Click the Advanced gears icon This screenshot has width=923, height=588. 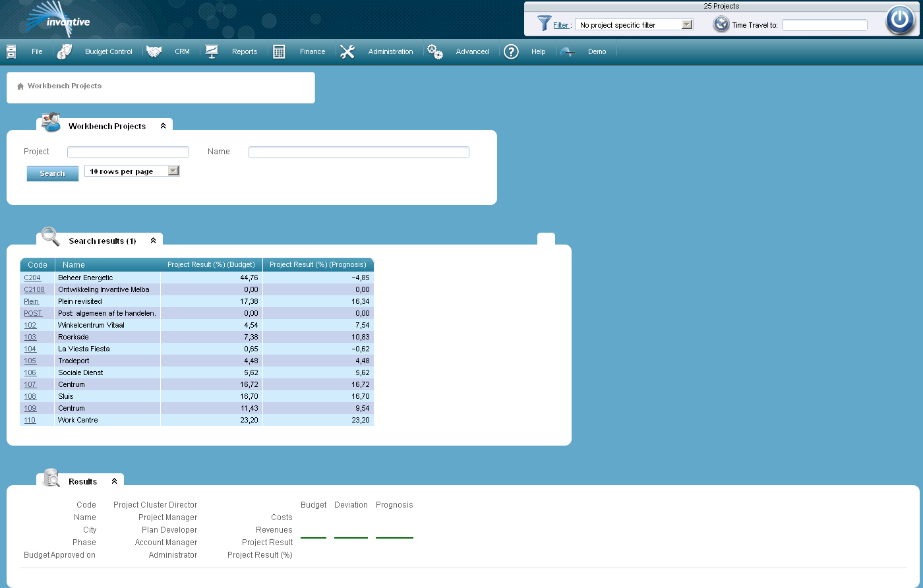point(434,52)
